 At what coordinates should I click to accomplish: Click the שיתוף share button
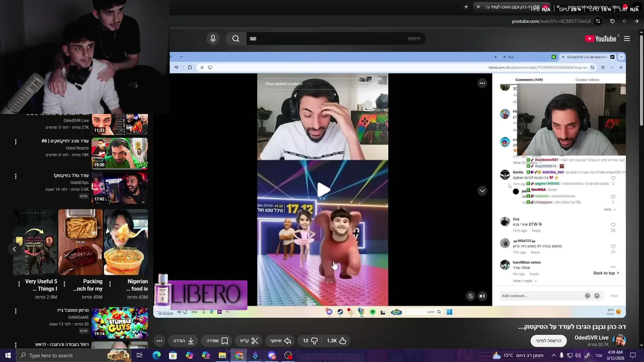pos(281,341)
